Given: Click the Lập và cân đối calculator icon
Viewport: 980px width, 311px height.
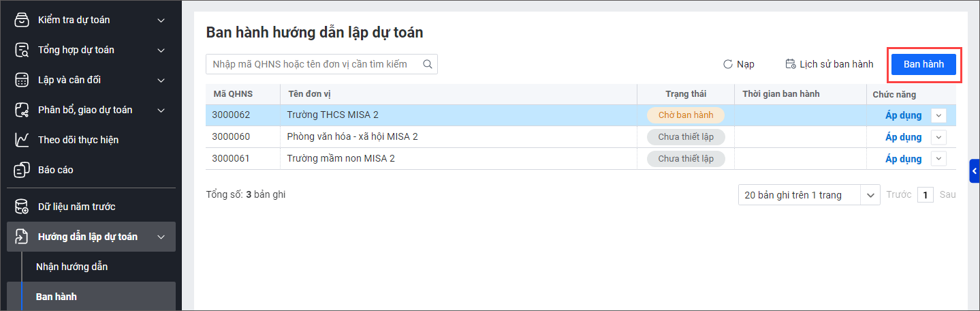Looking at the screenshot, I should click(x=22, y=80).
